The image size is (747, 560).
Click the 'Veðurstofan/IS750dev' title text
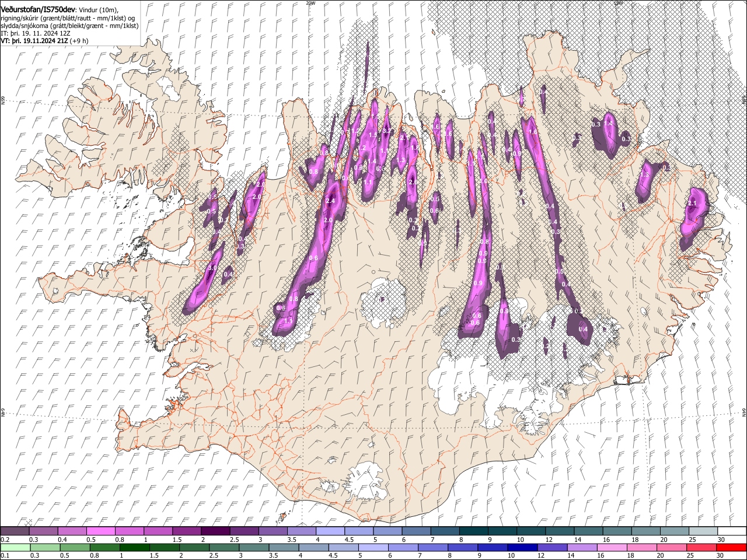[x=38, y=9]
